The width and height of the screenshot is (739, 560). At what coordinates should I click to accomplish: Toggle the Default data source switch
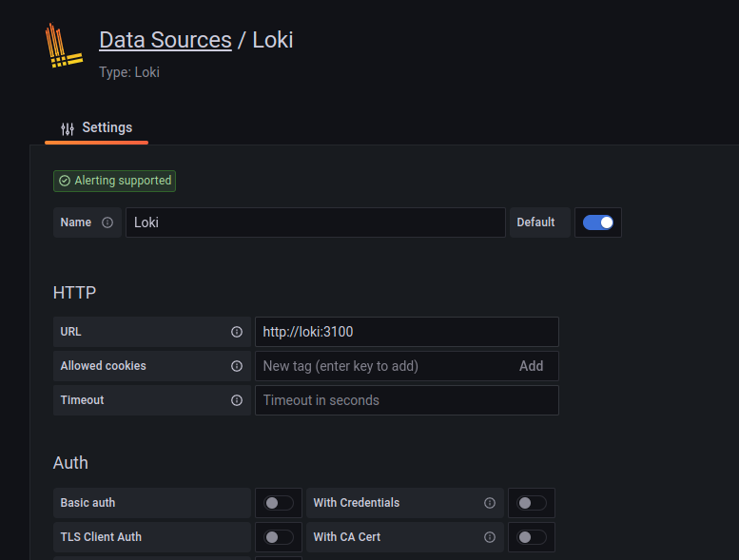[x=598, y=222]
